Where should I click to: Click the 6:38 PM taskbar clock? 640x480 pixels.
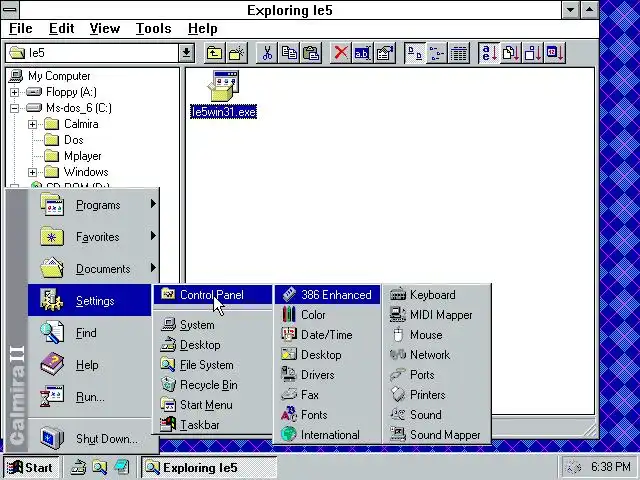(611, 467)
